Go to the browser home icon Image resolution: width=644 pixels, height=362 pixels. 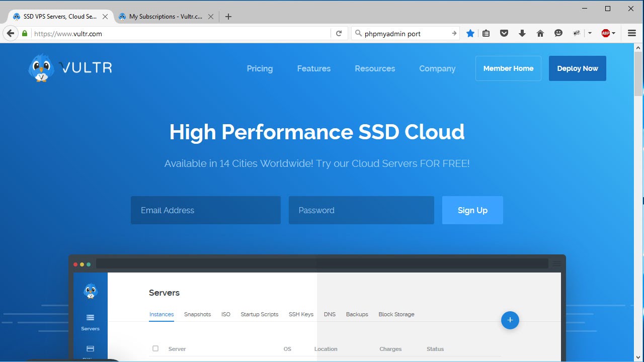pos(540,34)
